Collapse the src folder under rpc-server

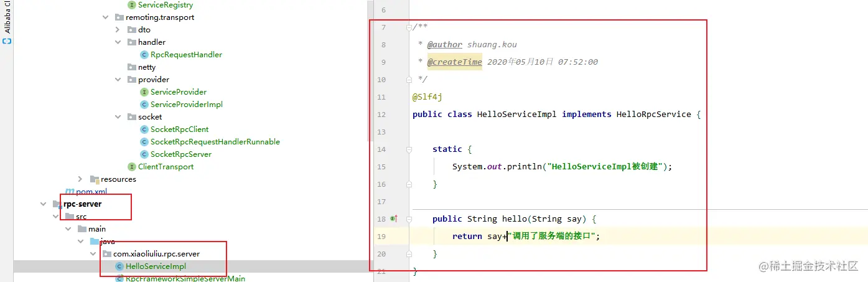click(56, 217)
